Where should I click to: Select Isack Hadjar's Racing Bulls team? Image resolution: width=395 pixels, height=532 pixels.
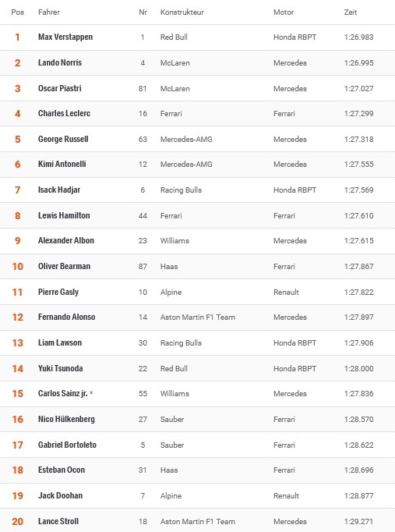(x=181, y=190)
